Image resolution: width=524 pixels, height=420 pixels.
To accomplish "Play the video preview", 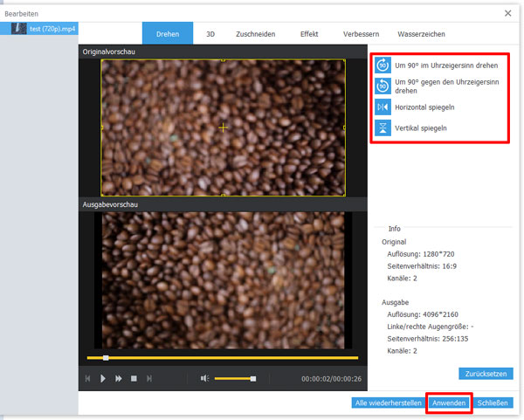I will coord(103,379).
